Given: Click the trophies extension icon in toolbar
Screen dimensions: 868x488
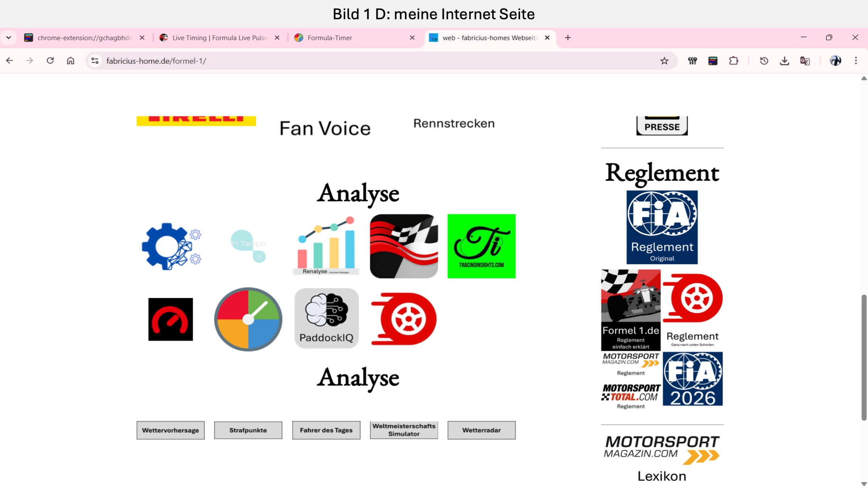Looking at the screenshot, I should (692, 61).
